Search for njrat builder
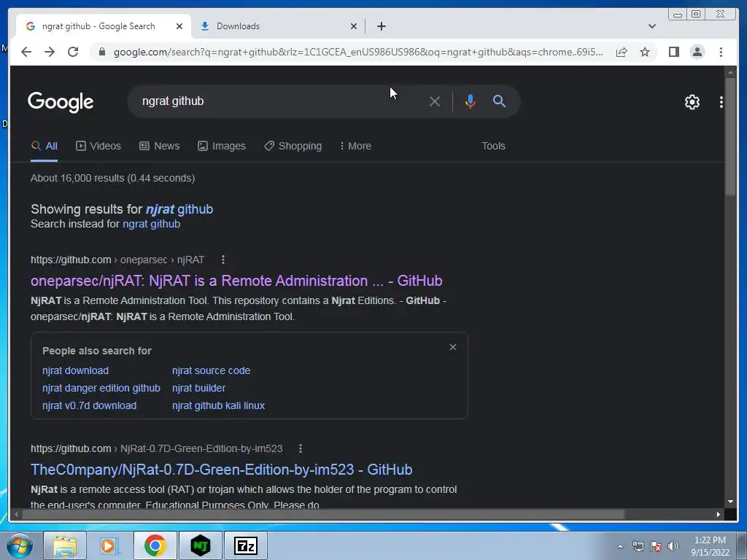Viewport: 747px width, 560px height. 198,388
